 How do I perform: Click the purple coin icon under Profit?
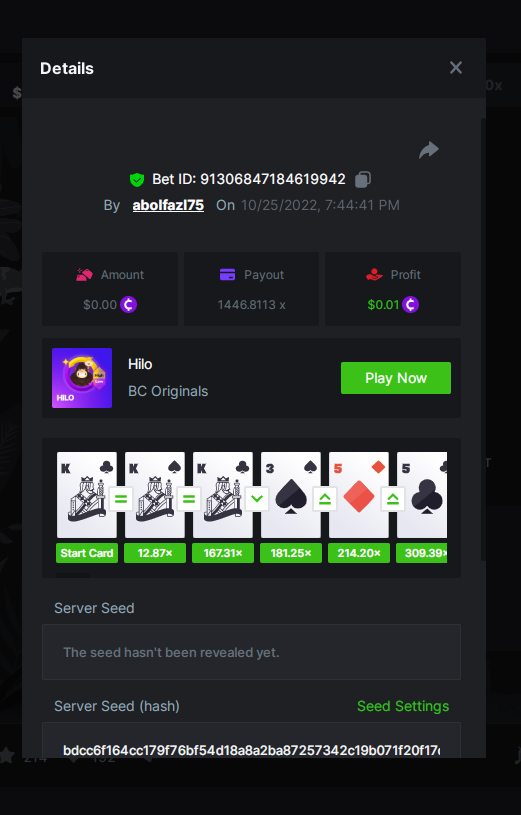click(410, 305)
